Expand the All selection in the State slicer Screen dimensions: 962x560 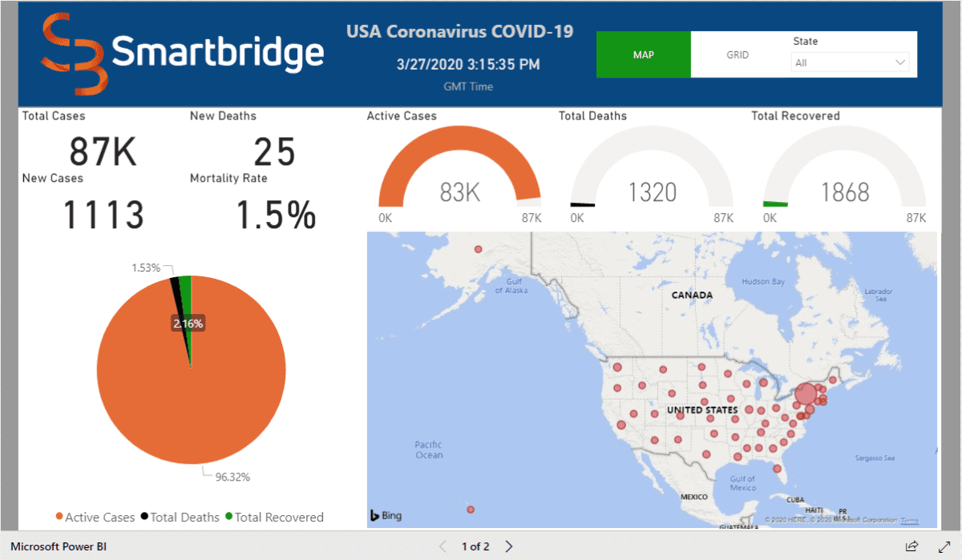[x=850, y=61]
